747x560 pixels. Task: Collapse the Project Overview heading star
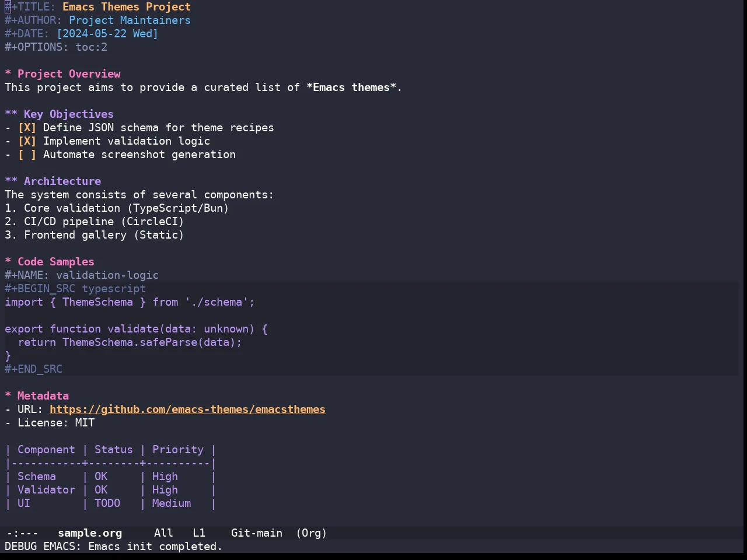coord(8,74)
